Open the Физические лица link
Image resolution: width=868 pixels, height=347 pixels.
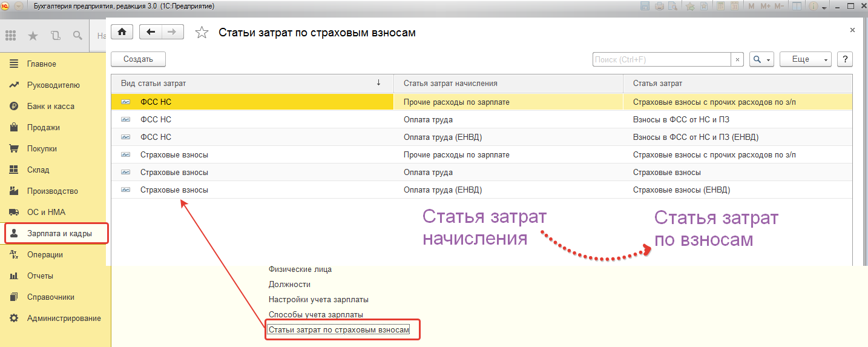300,269
